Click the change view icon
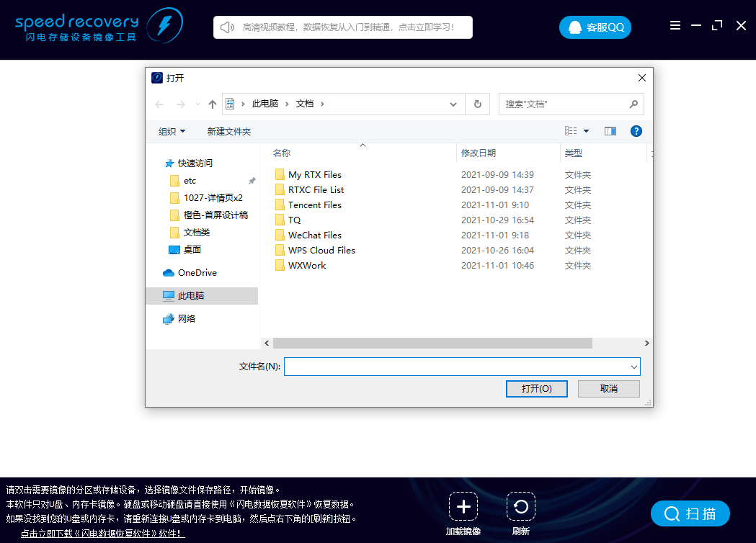 point(571,131)
